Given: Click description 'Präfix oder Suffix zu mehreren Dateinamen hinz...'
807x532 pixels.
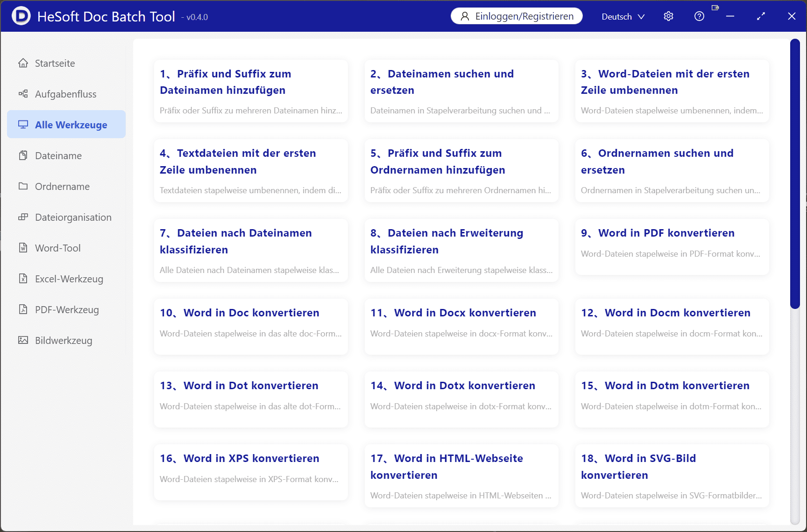Looking at the screenshot, I should click(251, 111).
